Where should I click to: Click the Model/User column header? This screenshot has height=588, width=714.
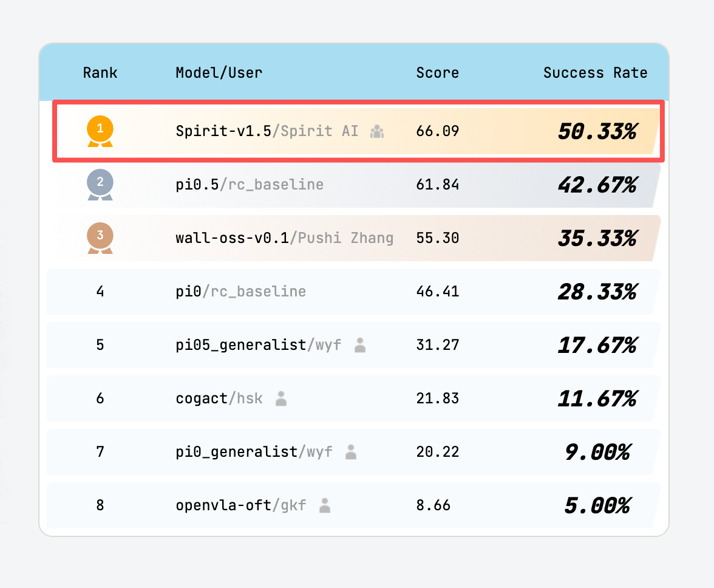219,73
